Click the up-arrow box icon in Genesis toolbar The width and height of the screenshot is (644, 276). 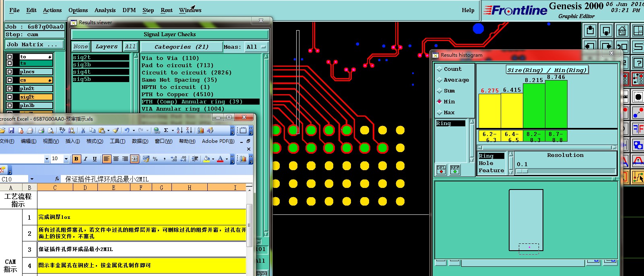tap(590, 31)
